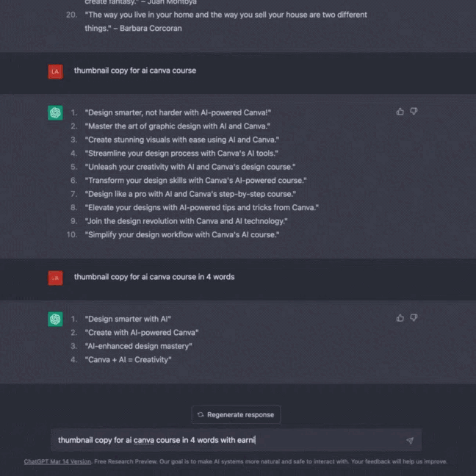
Task: Click the line "AI-enhanced design mastery"
Action: tap(138, 346)
